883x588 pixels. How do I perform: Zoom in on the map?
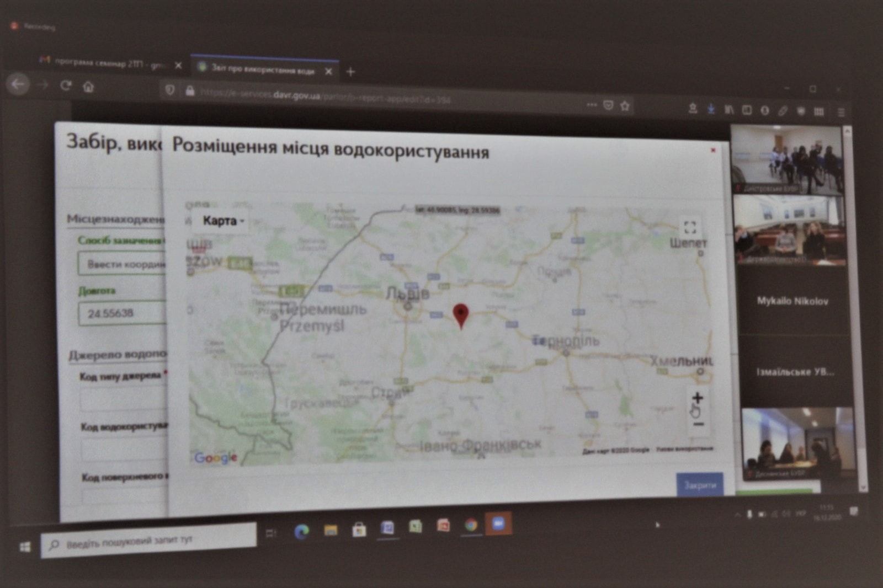coord(698,398)
